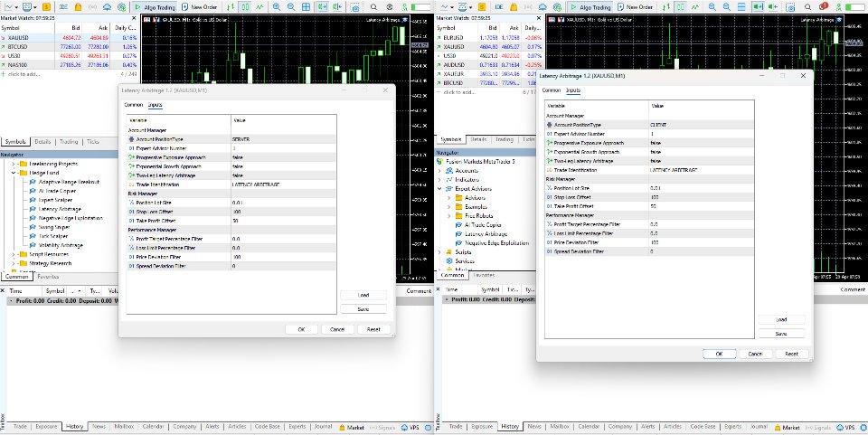Open chart type dropdown arrow in left toolbar

click(16, 7)
